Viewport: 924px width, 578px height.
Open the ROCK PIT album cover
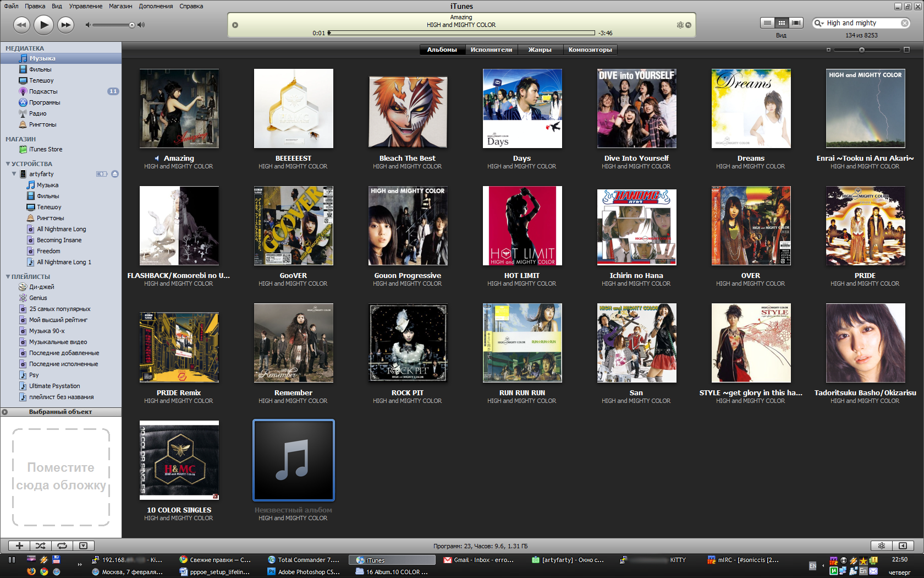tap(408, 343)
